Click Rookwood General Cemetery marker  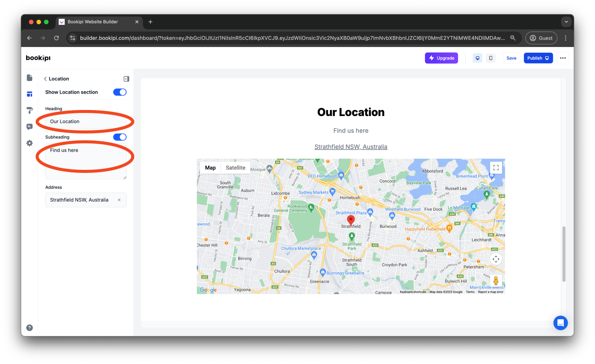click(311, 207)
